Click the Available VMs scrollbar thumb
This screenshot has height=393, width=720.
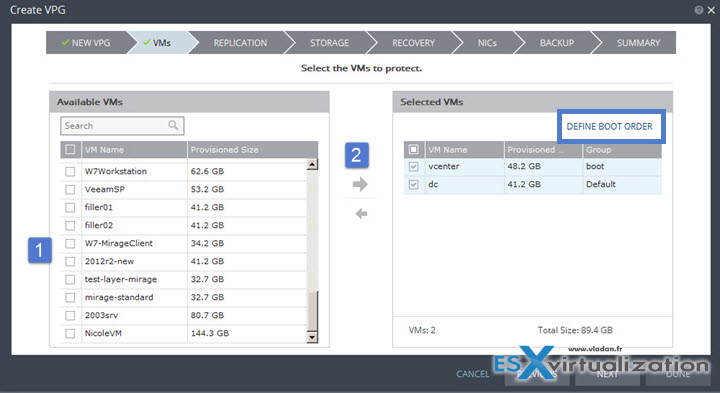[312, 311]
